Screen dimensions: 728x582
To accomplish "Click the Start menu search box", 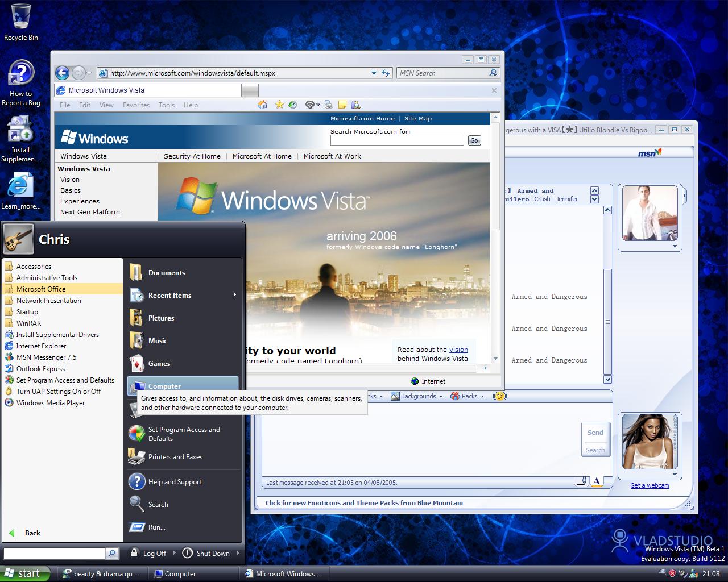I will pyautogui.click(x=55, y=553).
